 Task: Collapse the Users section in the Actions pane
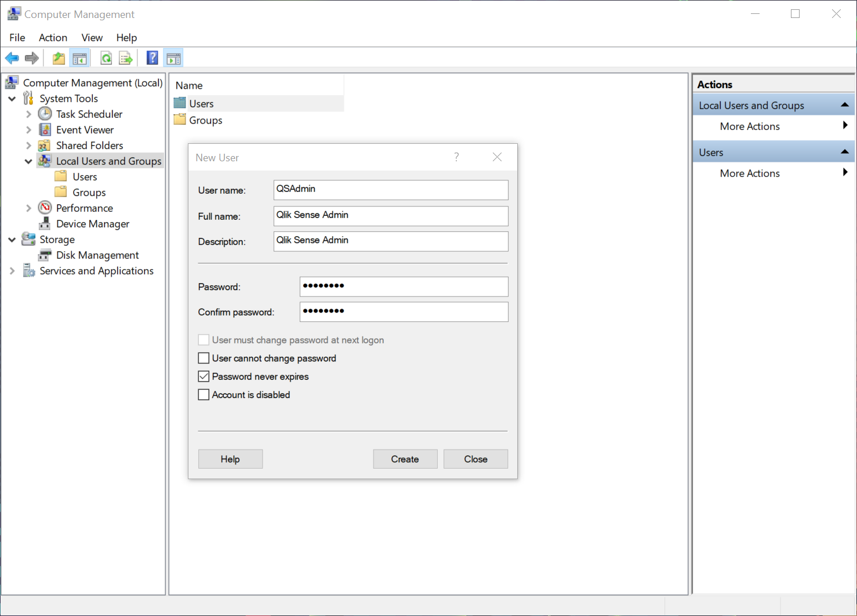point(845,151)
